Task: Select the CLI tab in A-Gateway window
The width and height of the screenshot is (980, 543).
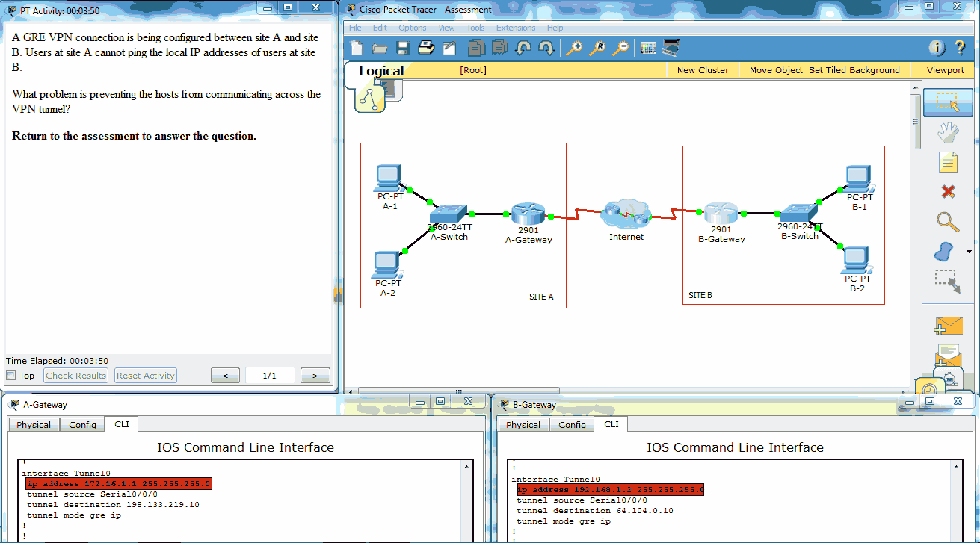Action: coord(122,424)
